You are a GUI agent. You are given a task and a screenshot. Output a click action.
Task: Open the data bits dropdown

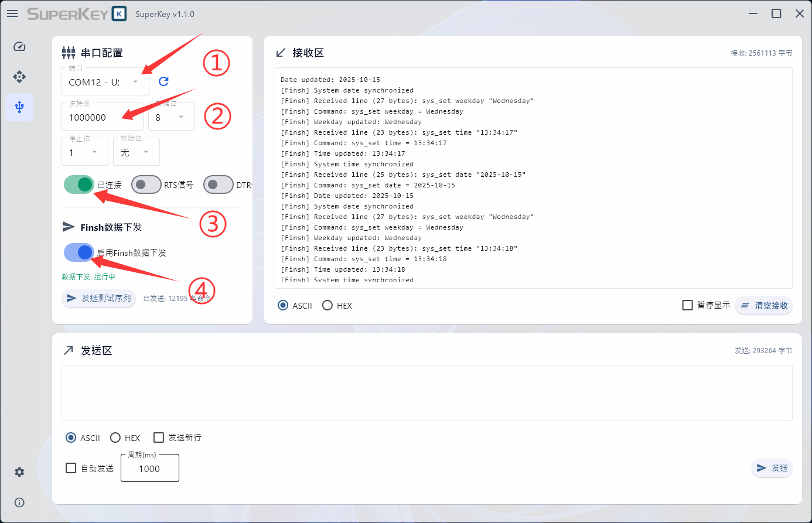coord(171,117)
